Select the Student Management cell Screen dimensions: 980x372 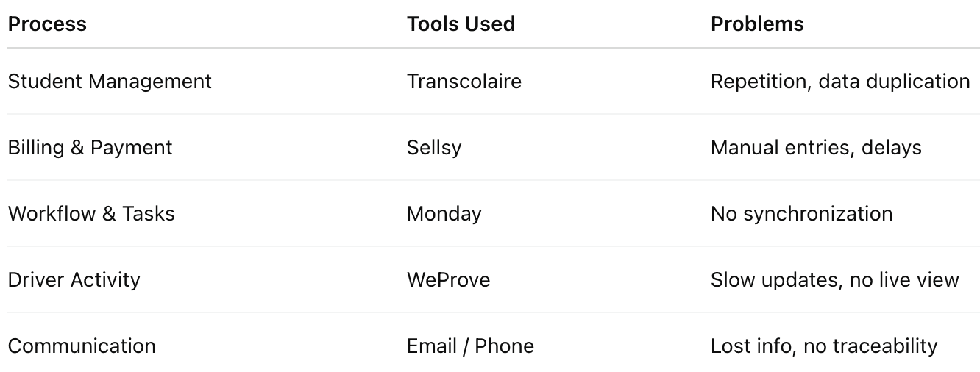coord(110,81)
